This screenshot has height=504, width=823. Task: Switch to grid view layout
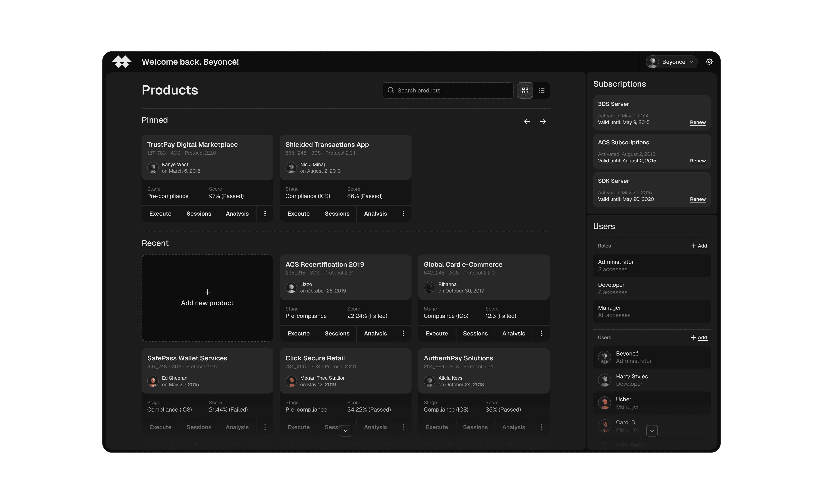point(525,91)
